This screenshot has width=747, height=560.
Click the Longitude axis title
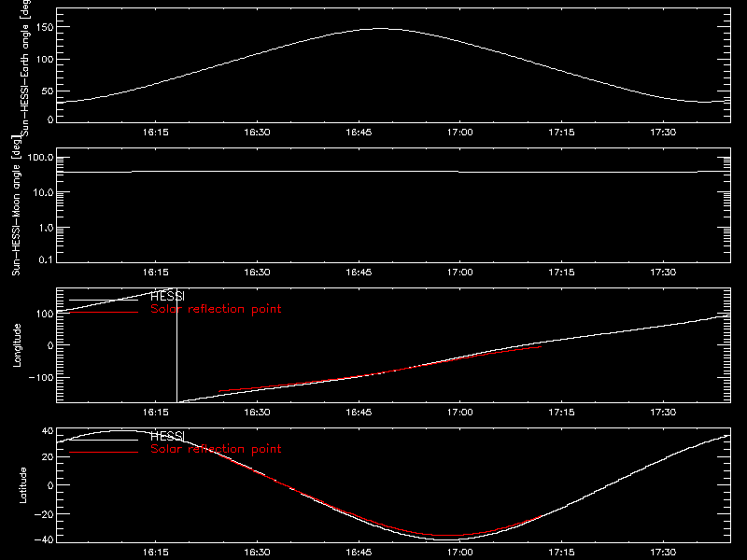17,345
